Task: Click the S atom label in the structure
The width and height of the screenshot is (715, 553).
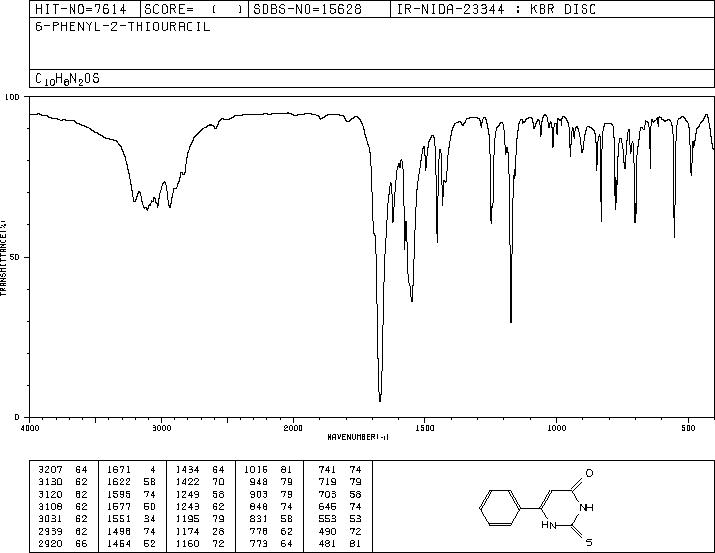Action: click(x=589, y=543)
